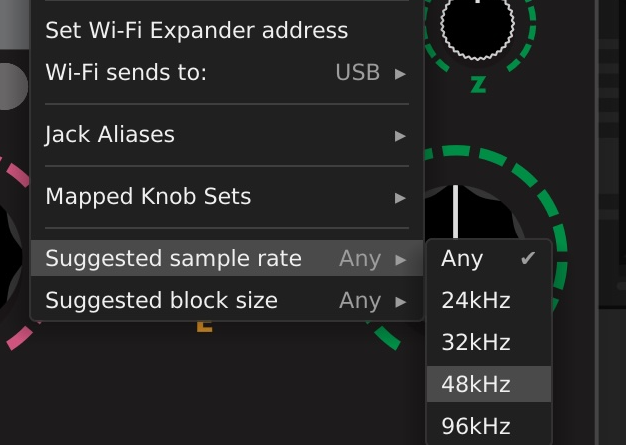Open the Suggested block size submenu
This screenshot has width=626, height=445.
coord(162,300)
